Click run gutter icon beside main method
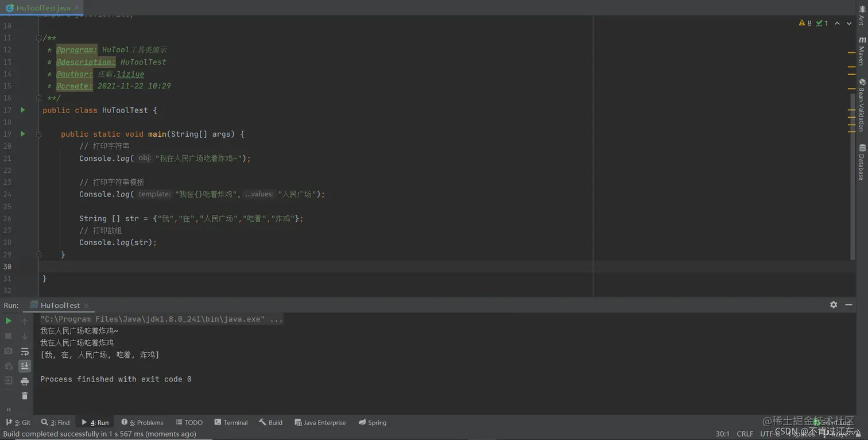Image resolution: width=868 pixels, height=440 pixels. pos(23,134)
